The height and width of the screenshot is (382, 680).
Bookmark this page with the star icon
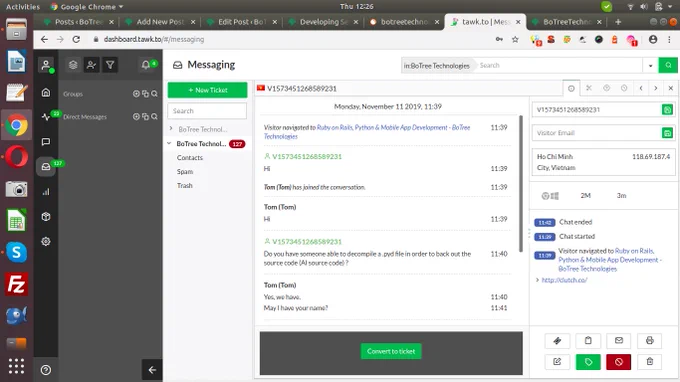pos(515,39)
